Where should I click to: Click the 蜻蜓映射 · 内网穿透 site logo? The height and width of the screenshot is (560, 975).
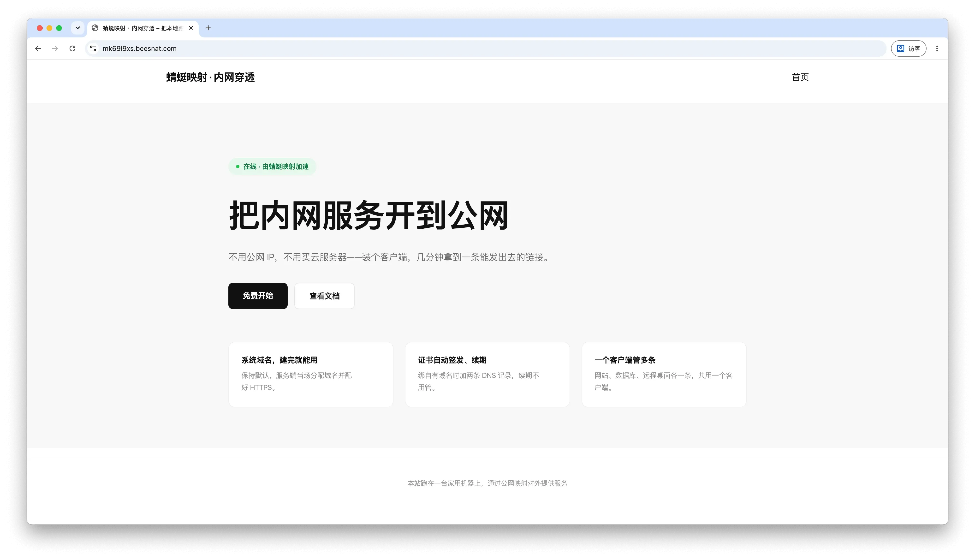pos(210,77)
